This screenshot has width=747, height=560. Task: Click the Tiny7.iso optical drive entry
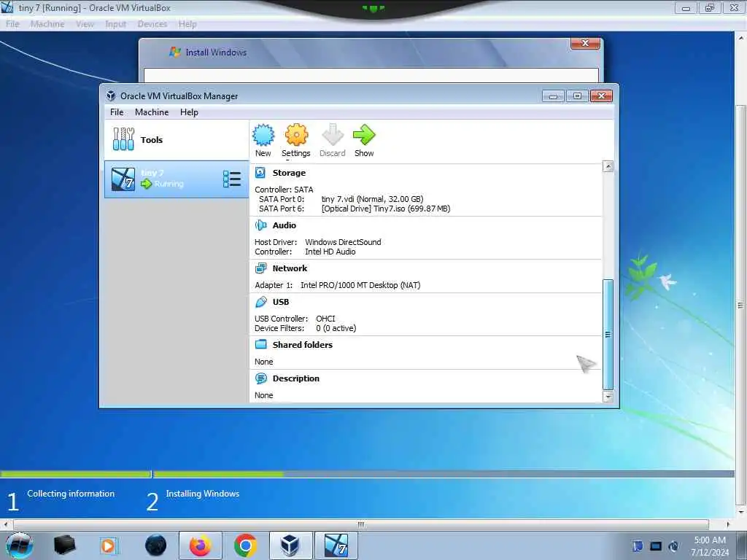[386, 209]
